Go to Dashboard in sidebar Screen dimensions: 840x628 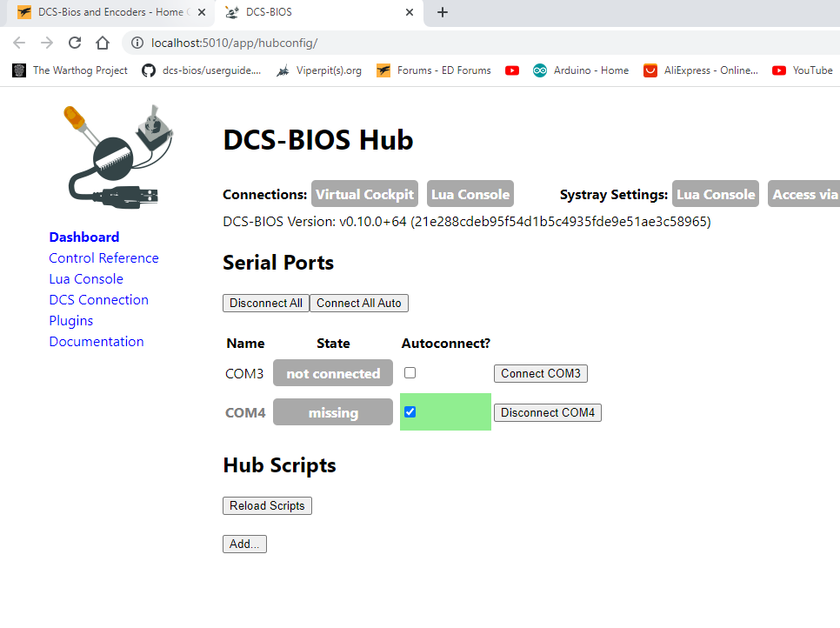click(84, 237)
